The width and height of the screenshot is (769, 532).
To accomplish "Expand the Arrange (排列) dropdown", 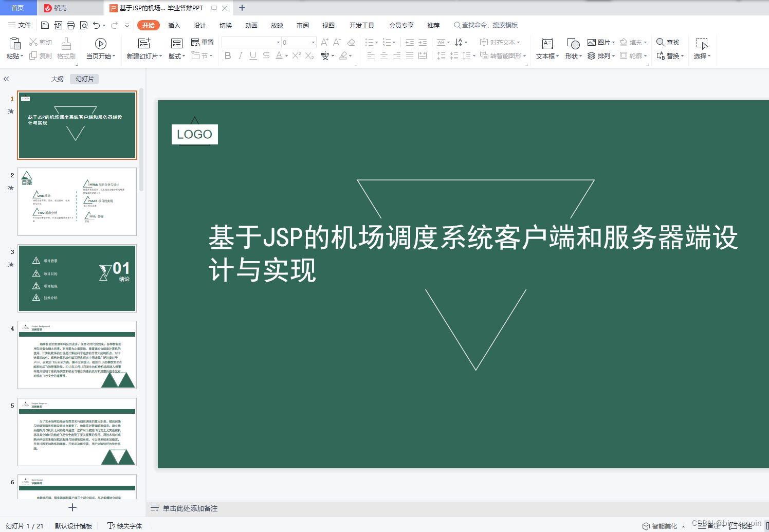I will point(613,56).
